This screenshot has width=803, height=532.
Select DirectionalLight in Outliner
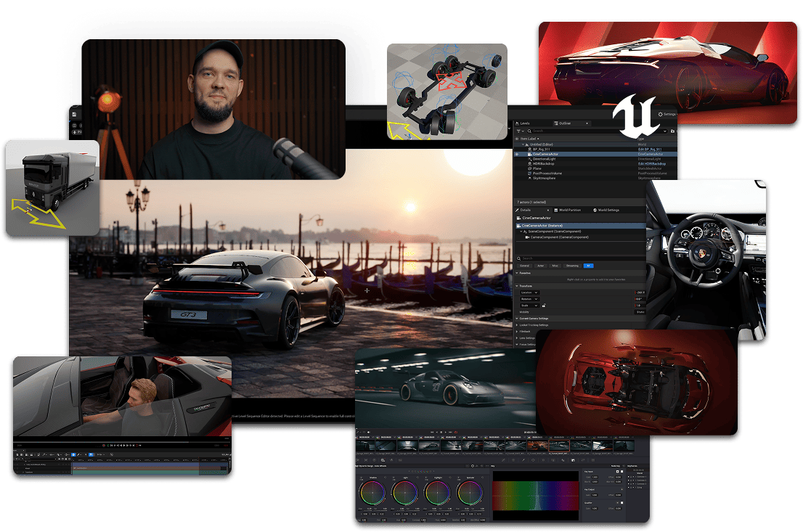545,159
